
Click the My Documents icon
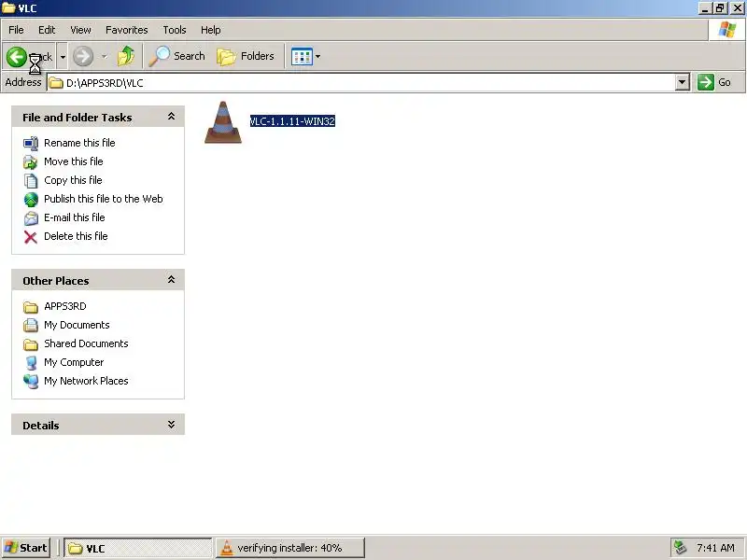31,325
